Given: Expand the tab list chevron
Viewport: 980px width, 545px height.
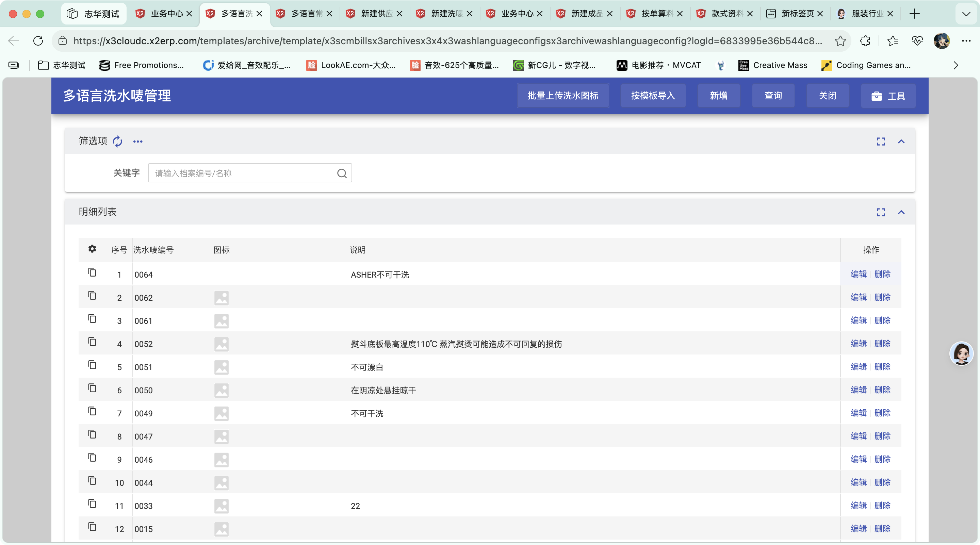Looking at the screenshot, I should (x=966, y=14).
